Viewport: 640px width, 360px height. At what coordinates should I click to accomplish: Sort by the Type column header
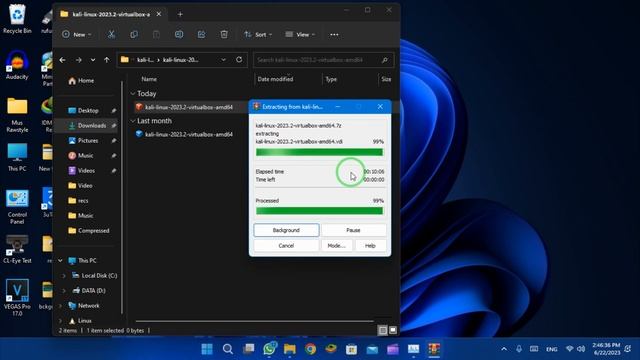[331, 79]
